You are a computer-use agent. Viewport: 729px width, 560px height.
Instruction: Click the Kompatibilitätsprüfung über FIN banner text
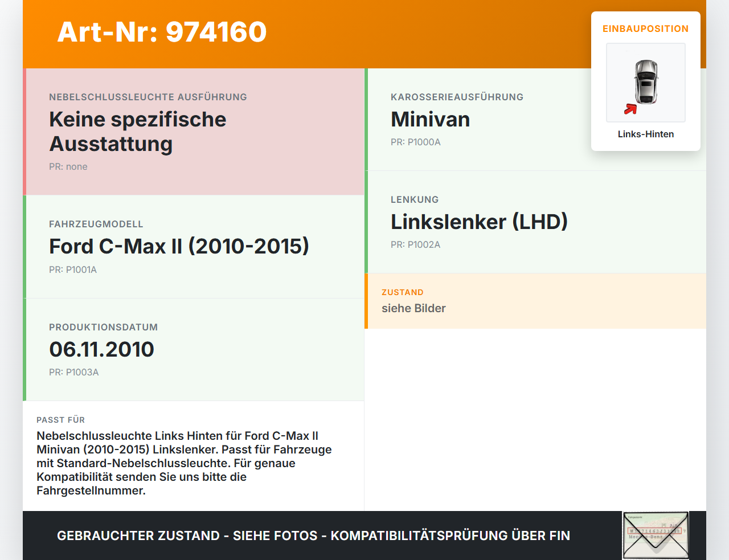[x=313, y=536]
